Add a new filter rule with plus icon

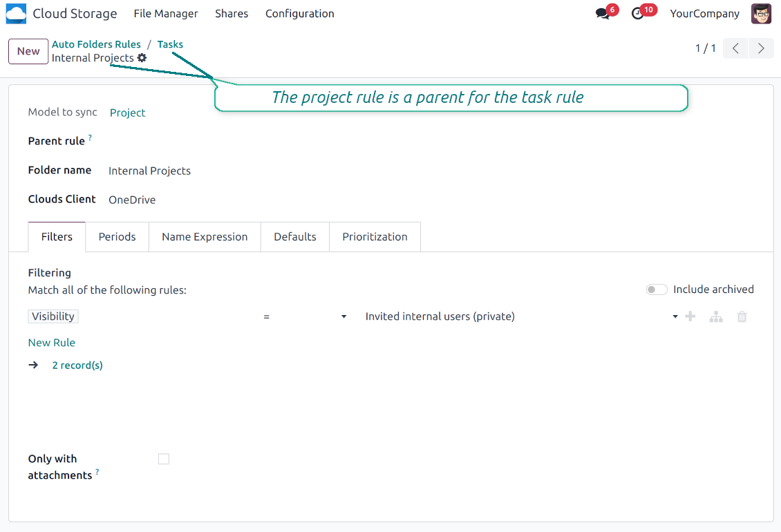tap(690, 316)
